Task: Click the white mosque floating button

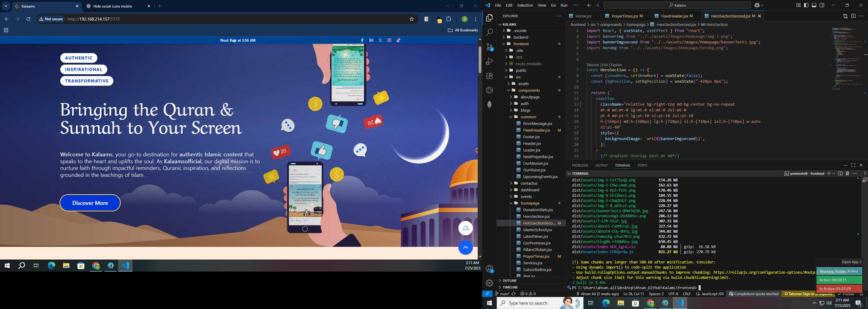Action: (x=465, y=228)
